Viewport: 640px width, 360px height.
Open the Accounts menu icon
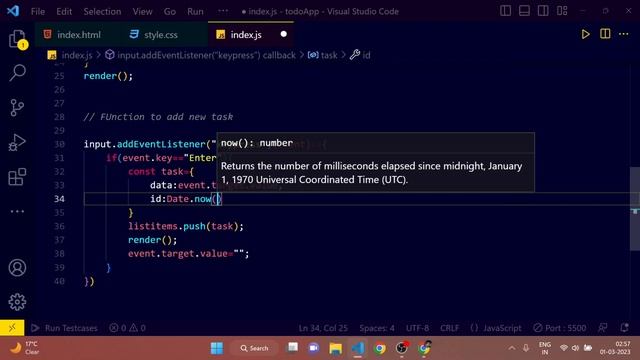[17, 268]
